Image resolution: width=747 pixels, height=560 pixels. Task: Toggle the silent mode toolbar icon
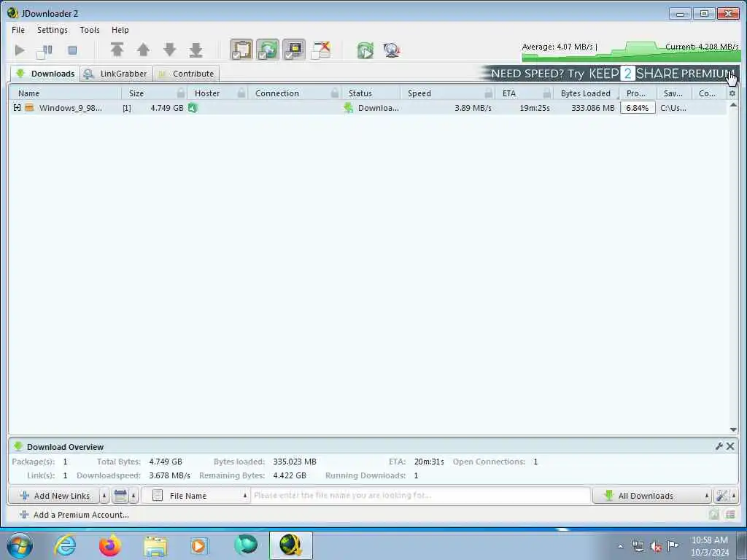(x=321, y=50)
